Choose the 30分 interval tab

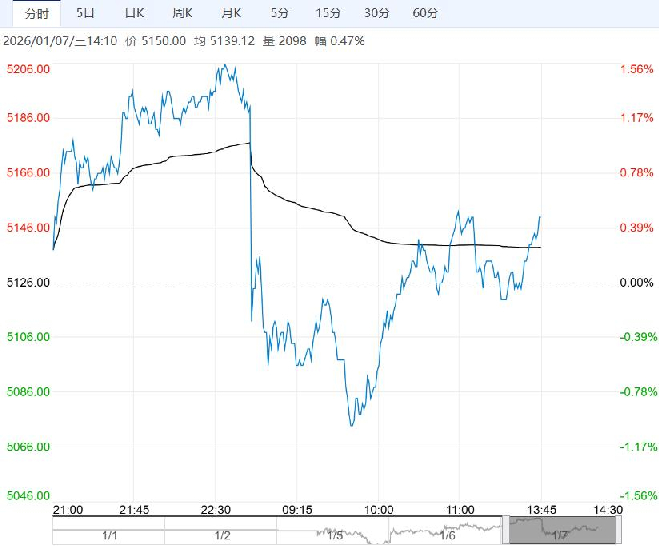(376, 12)
